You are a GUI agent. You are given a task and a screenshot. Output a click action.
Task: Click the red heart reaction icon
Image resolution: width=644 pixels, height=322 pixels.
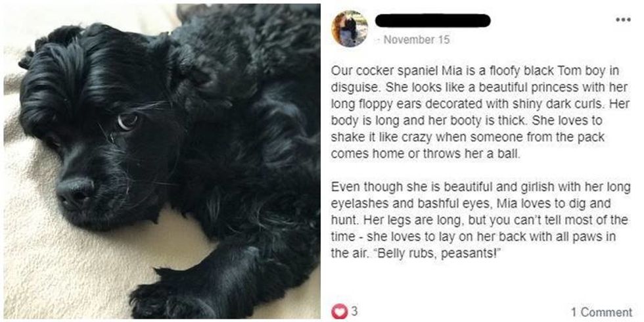338,311
